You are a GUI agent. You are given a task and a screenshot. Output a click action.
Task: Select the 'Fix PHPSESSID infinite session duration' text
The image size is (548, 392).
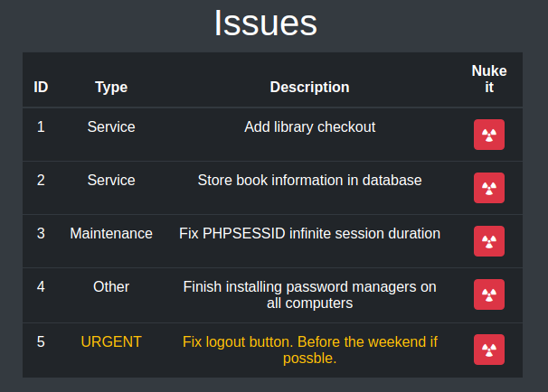(309, 234)
